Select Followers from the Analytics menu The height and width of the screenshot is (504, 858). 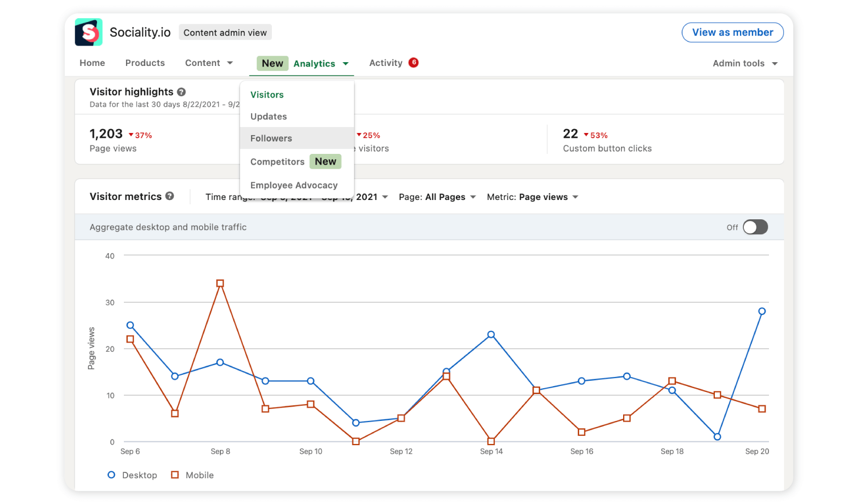pyautogui.click(x=271, y=138)
